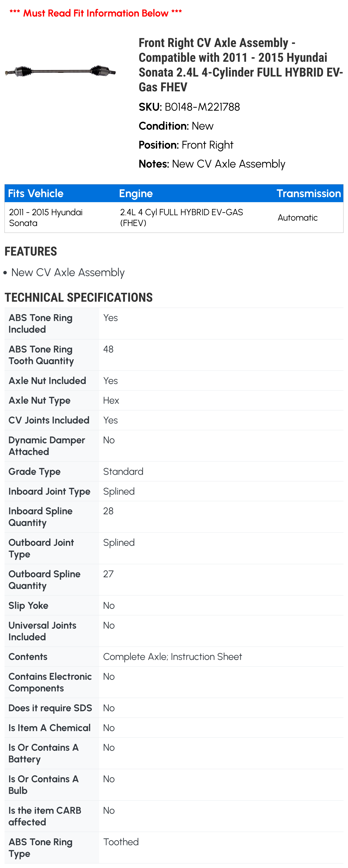Click the 2.4L 4 Cyl FULL HYBRID engine cell
The height and width of the screenshot is (868, 348).
click(x=181, y=217)
